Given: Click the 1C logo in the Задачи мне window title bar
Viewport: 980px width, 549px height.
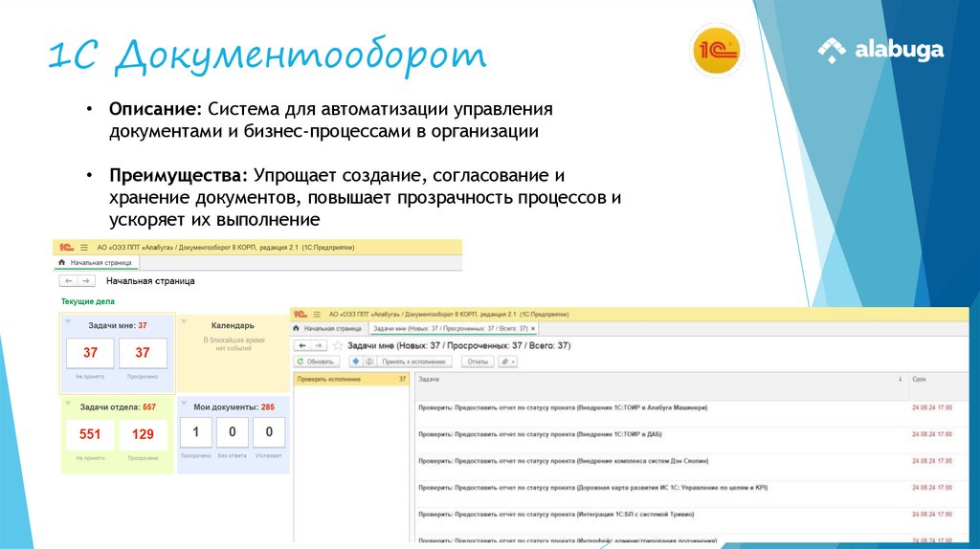Looking at the screenshot, I should 301,314.
